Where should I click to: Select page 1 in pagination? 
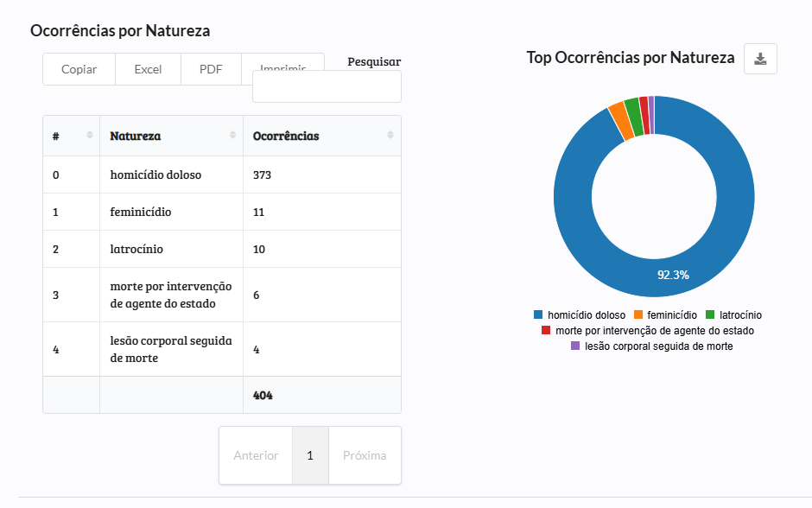pyautogui.click(x=310, y=455)
